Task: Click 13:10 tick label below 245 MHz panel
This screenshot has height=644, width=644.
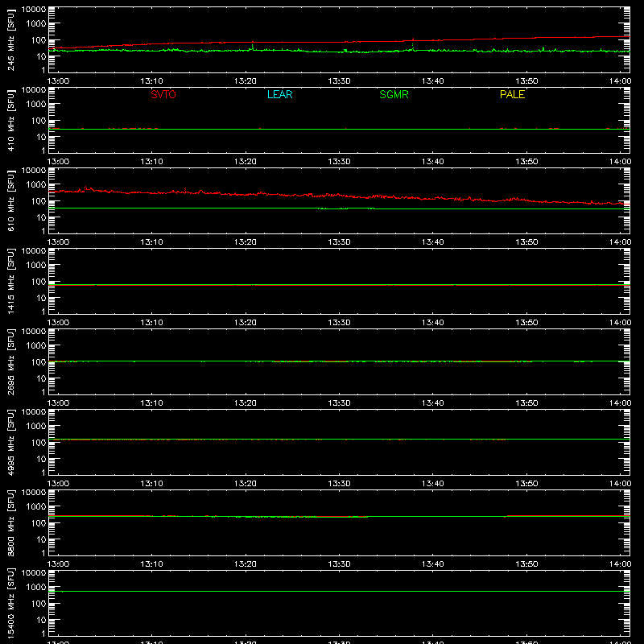Action: tap(151, 81)
